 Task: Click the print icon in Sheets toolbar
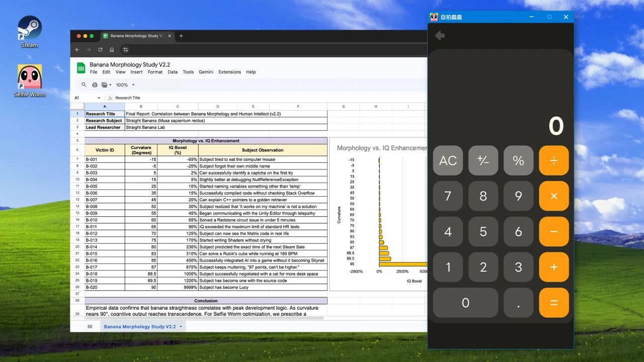[95, 85]
